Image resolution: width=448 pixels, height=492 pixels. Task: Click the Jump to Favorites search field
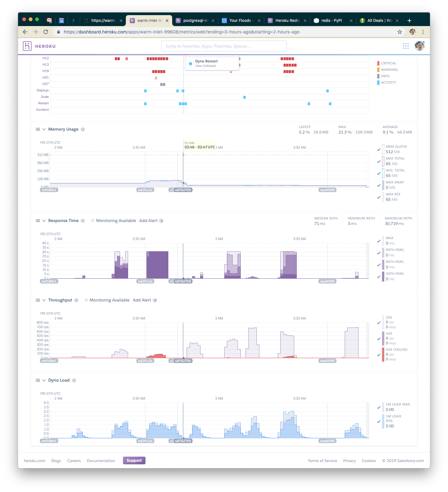tap(224, 46)
